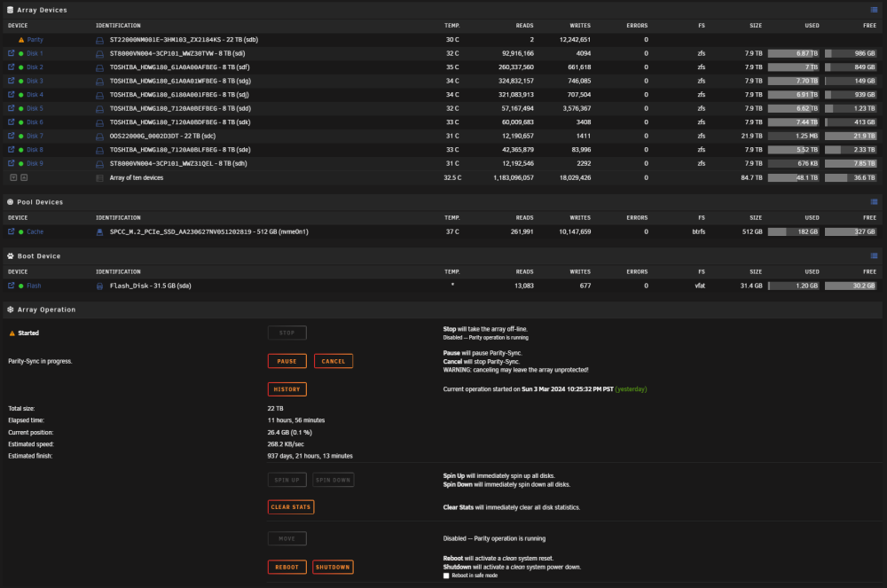
Task: Click the Array Operation section header icon
Action: click(x=10, y=310)
